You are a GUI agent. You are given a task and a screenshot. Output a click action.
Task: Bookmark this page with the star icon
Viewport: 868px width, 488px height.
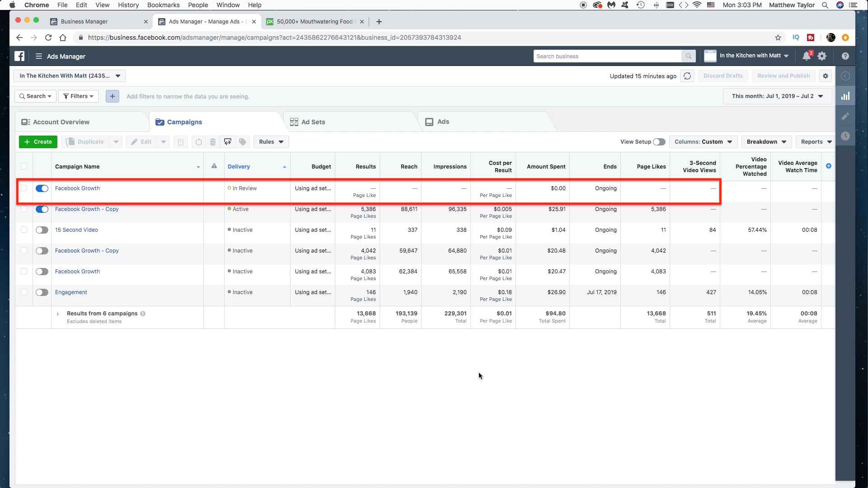[x=778, y=38]
